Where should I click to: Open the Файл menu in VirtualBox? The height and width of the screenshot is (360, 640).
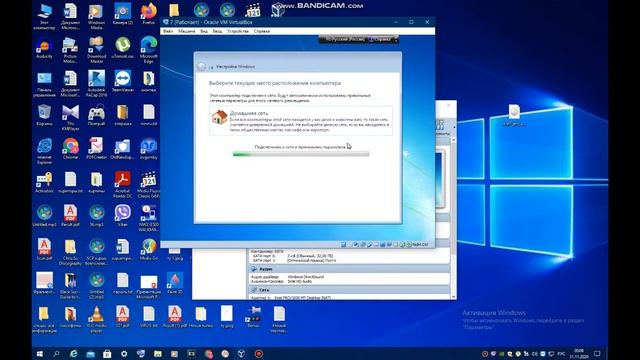[168, 31]
